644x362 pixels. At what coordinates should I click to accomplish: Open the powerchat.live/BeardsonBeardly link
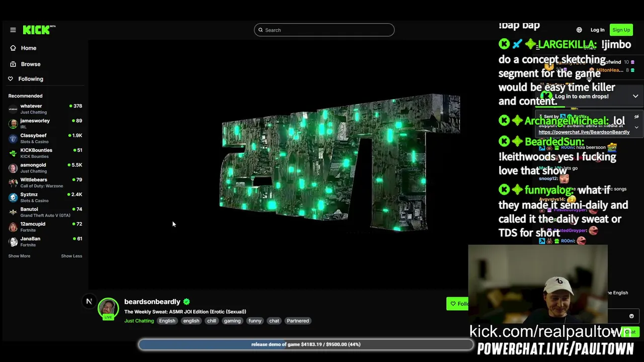click(584, 132)
